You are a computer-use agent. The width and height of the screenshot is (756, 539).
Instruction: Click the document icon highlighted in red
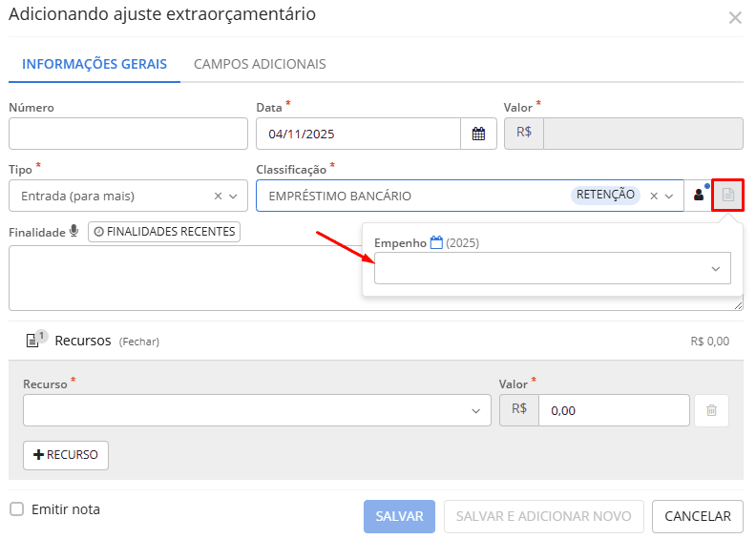click(728, 196)
